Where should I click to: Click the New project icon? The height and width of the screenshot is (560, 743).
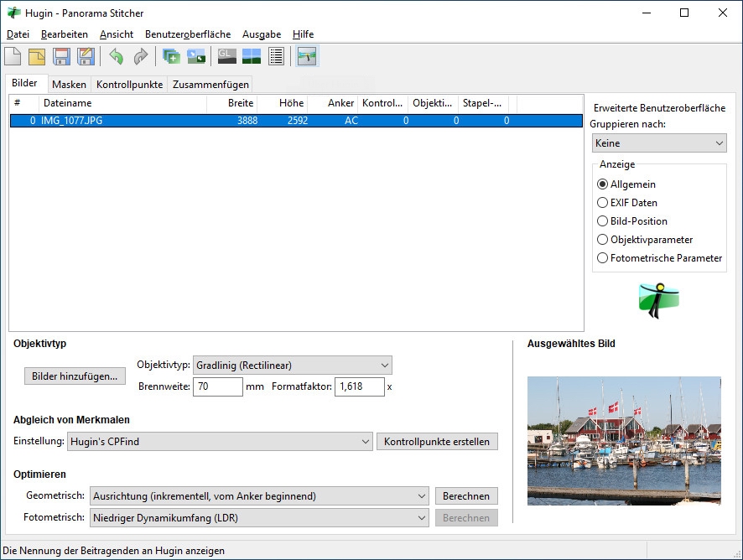(13, 56)
